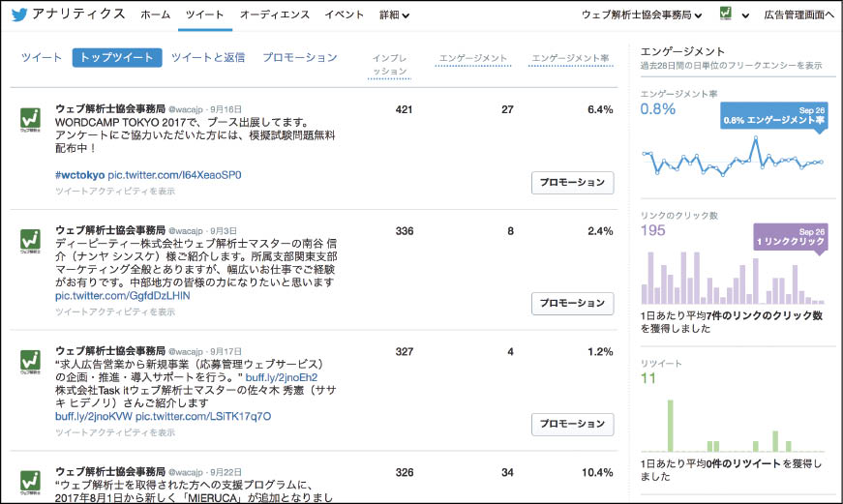Click avatar of the 9月16日 tweet

click(x=31, y=119)
